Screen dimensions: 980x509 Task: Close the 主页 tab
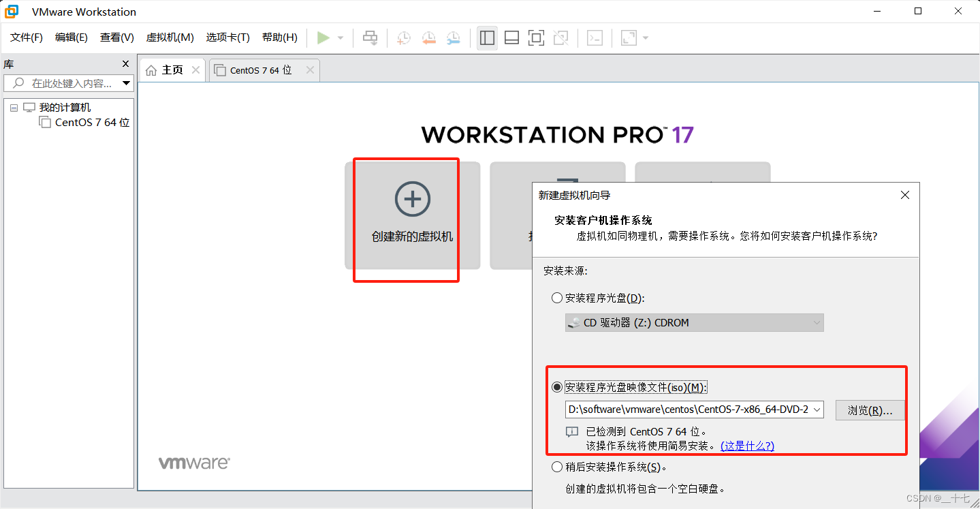[196, 70]
